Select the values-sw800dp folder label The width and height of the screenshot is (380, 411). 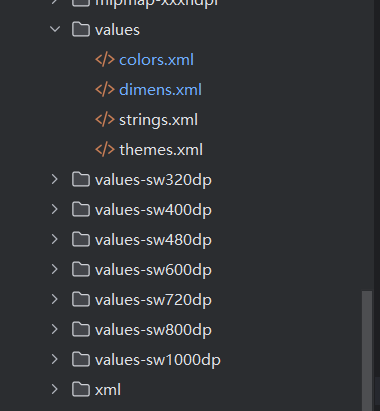(x=153, y=330)
